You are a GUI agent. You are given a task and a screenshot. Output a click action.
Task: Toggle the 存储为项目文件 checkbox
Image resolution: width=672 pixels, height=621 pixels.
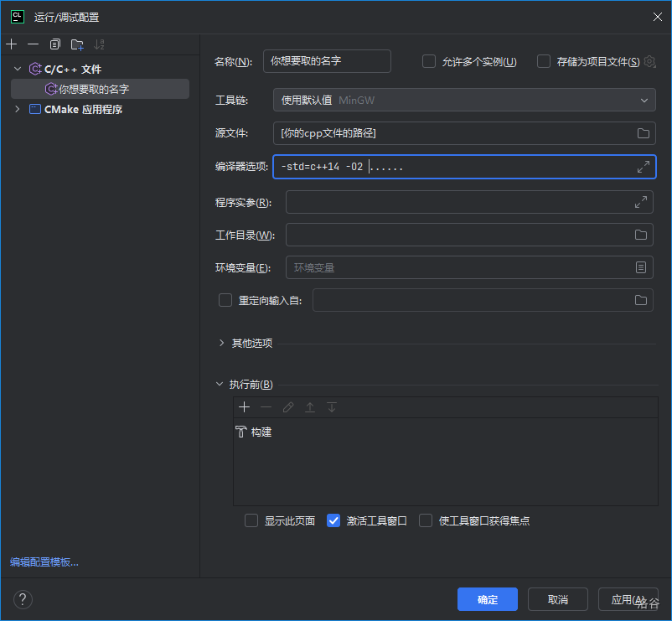(x=544, y=61)
